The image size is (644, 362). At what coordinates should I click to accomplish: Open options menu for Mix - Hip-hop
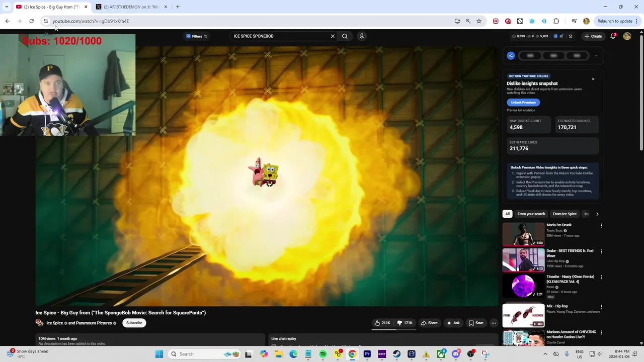(601, 307)
